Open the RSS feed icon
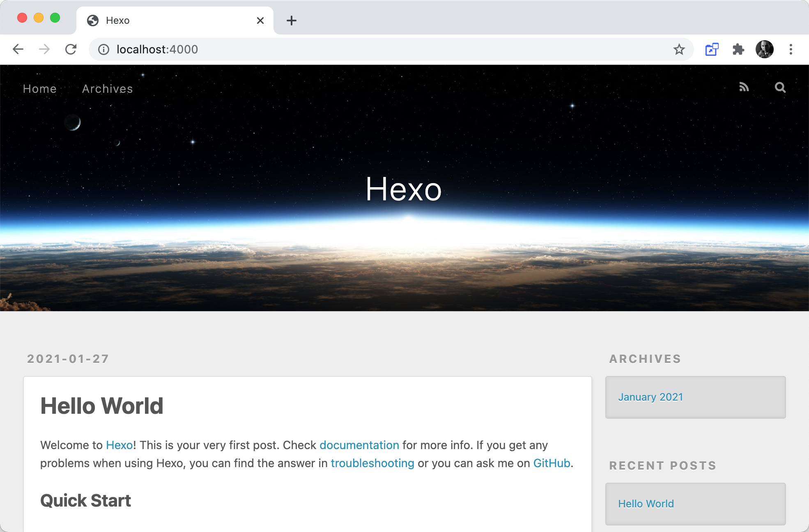Viewport: 809px width, 532px height. [x=744, y=87]
